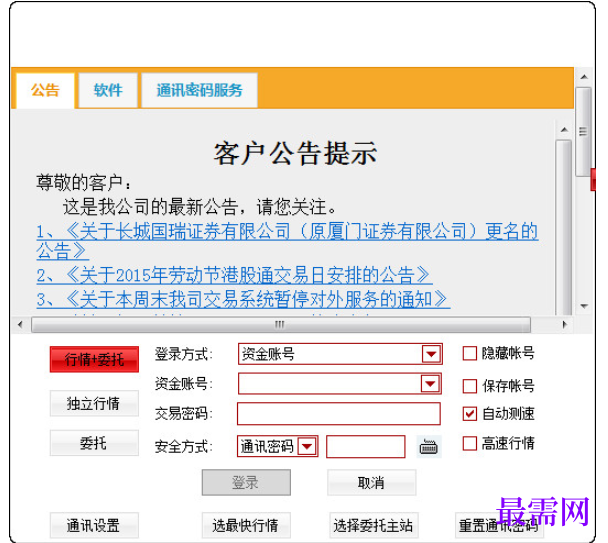Click the horizontal scrollbar right arrow

coord(564,324)
